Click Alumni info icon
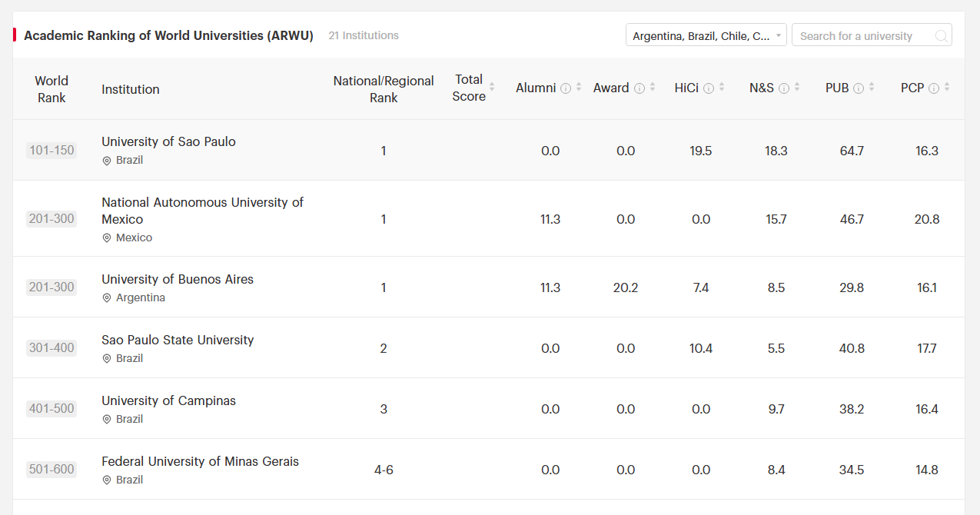 click(566, 88)
